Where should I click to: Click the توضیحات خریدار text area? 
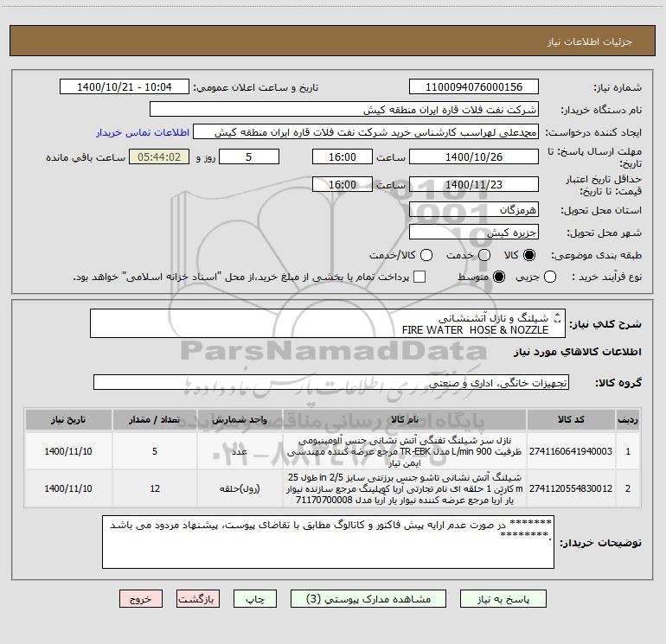(x=328, y=542)
